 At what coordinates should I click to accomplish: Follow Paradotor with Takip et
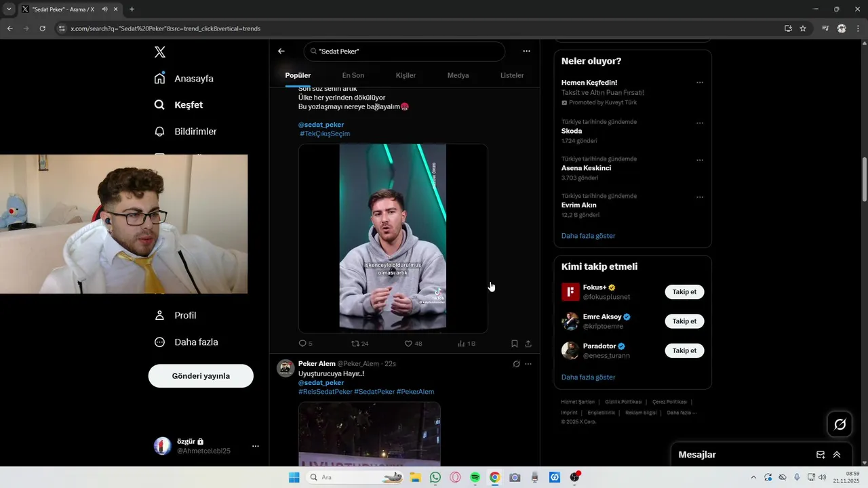point(684,350)
